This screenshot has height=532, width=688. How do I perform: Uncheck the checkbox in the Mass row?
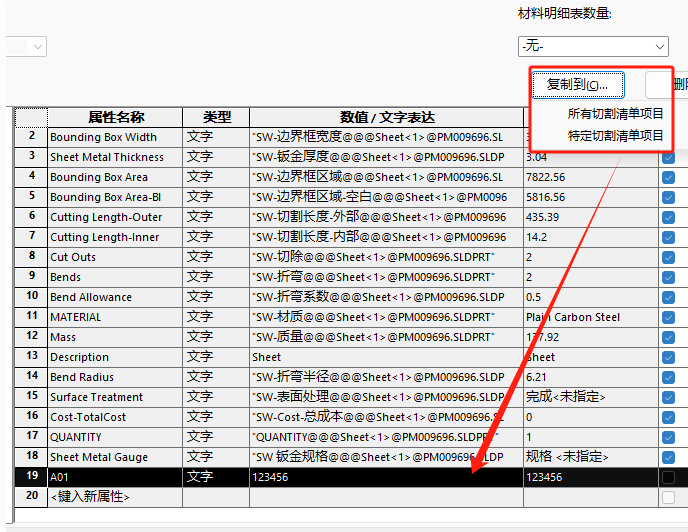click(x=668, y=337)
